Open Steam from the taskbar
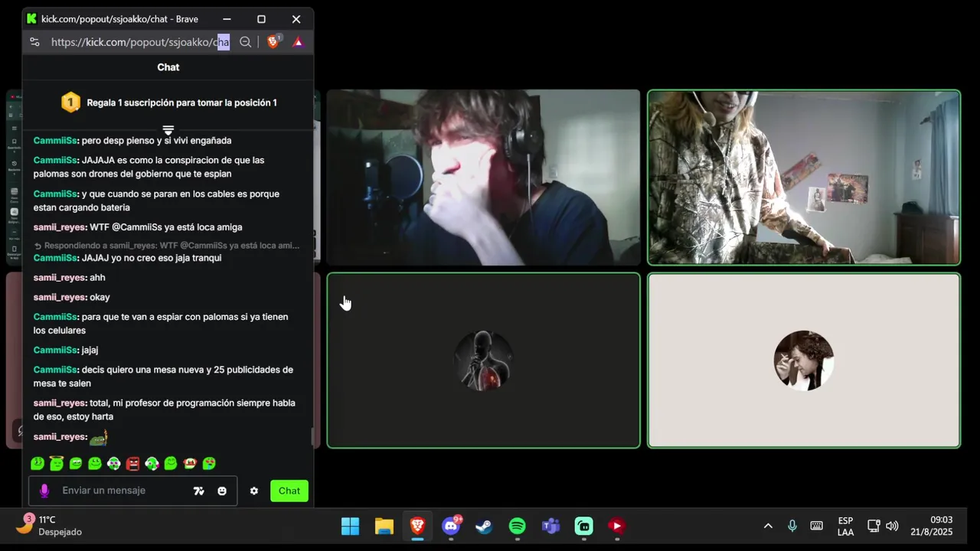This screenshot has width=980, height=551. click(x=484, y=527)
